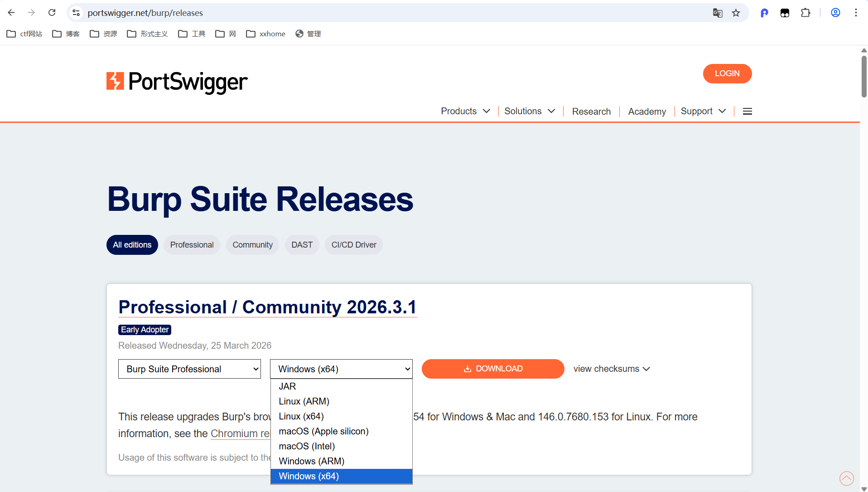Click 'Released Wednesday, 25 March 2026' text
The image size is (868, 492).
click(195, 346)
